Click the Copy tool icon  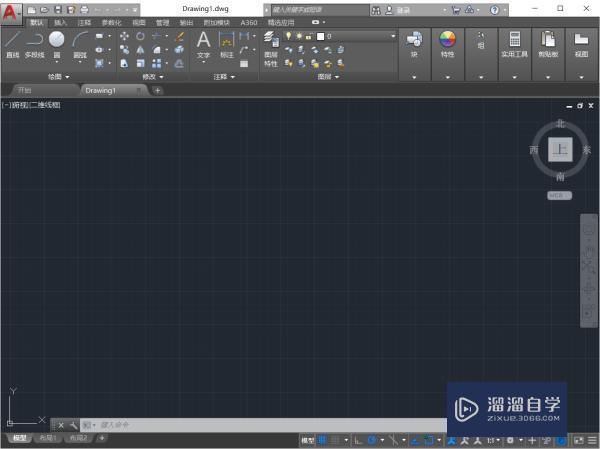pos(124,50)
